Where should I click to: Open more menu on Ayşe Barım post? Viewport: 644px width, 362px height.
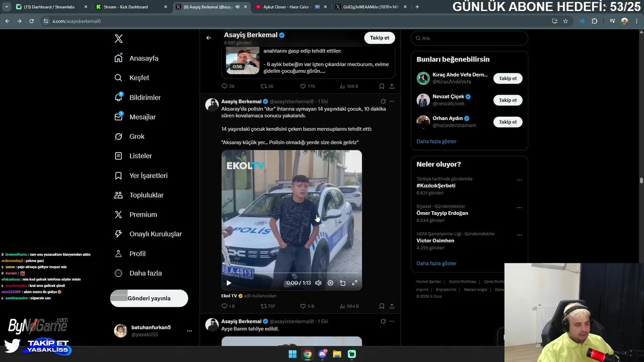coord(392,321)
